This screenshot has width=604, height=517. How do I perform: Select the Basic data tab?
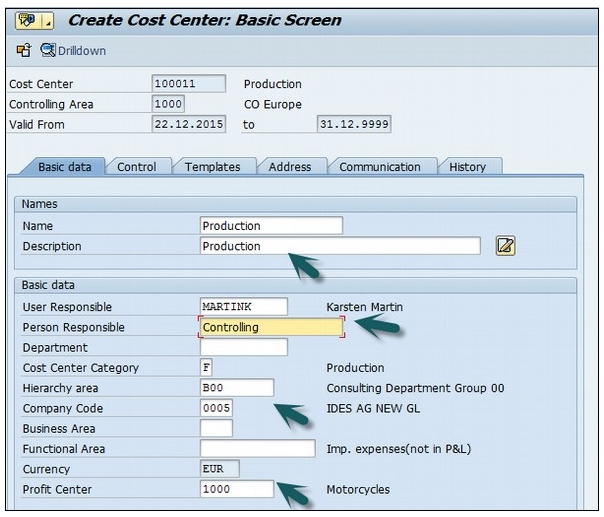click(64, 167)
